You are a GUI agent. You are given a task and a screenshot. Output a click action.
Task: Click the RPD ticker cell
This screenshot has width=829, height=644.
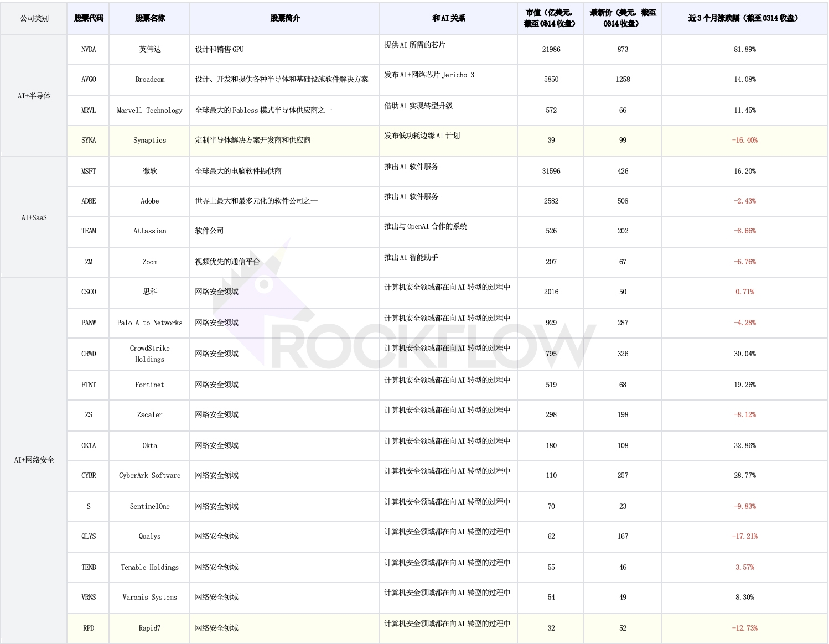tap(89, 629)
